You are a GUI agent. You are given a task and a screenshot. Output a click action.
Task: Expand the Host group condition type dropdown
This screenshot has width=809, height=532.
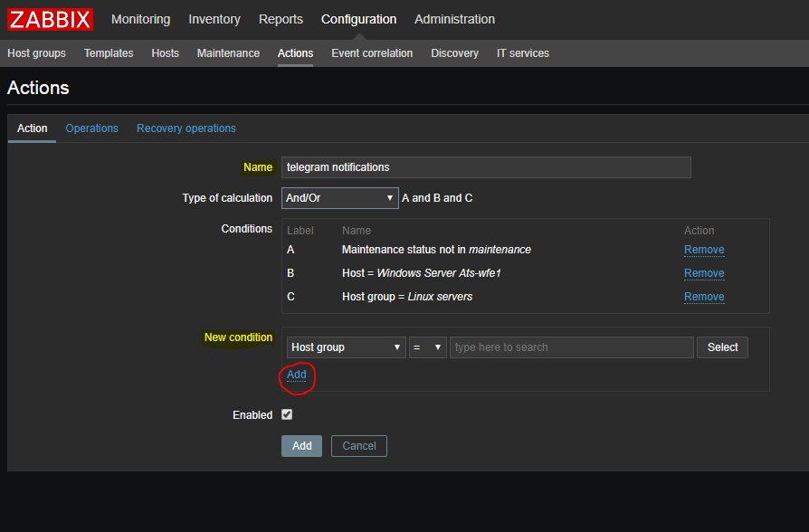[346, 347]
